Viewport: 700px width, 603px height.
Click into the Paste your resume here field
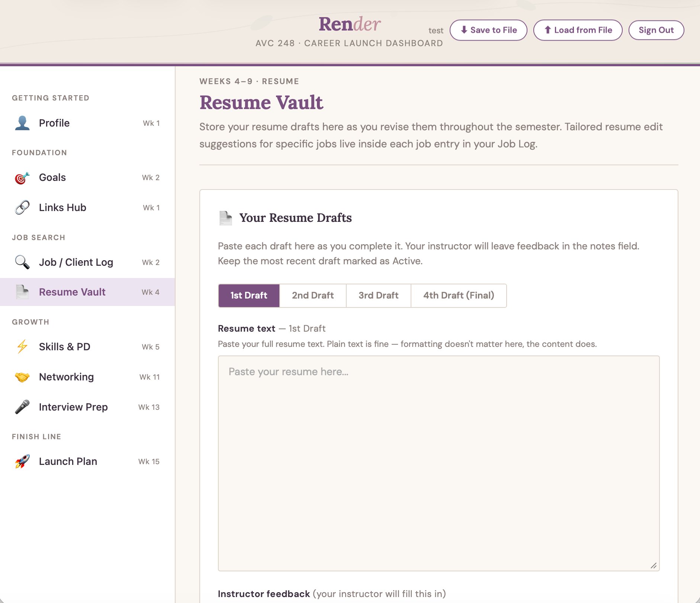(439, 463)
